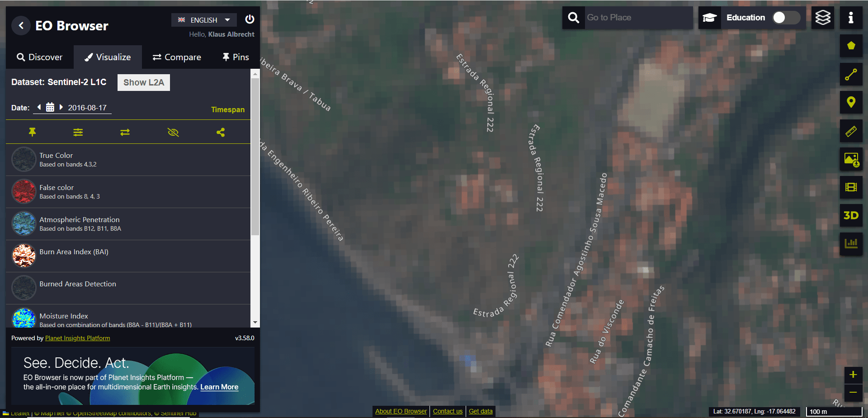This screenshot has width=868, height=418.
Task: Click the Show L2A button
Action: coord(144,82)
